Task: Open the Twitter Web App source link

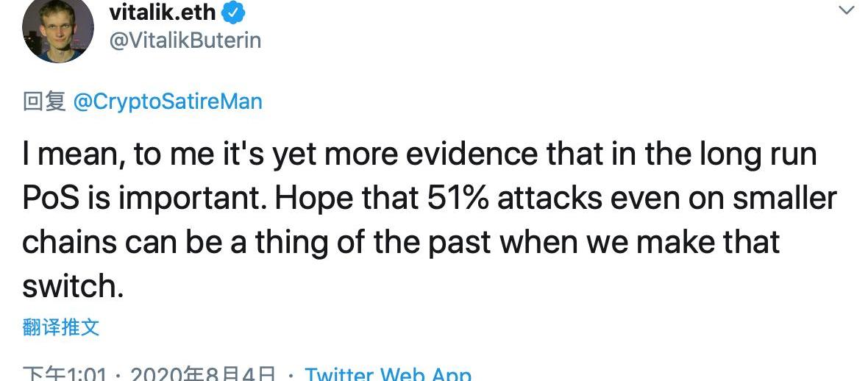Action: (x=388, y=374)
